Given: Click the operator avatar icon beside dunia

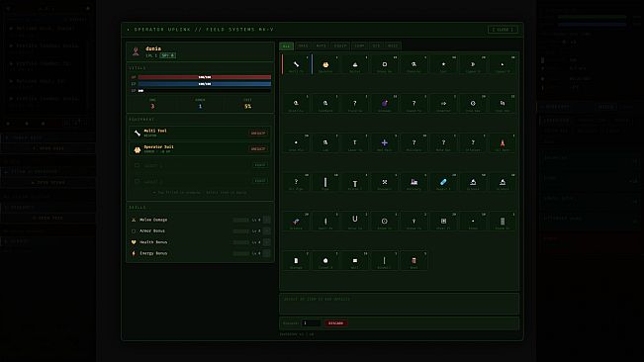Looking at the screenshot, I should 136,51.
